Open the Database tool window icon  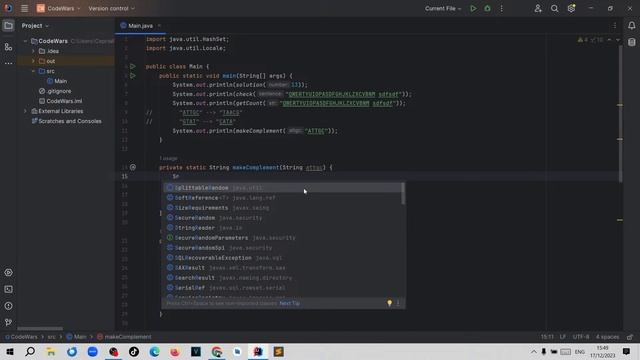(x=631, y=42)
